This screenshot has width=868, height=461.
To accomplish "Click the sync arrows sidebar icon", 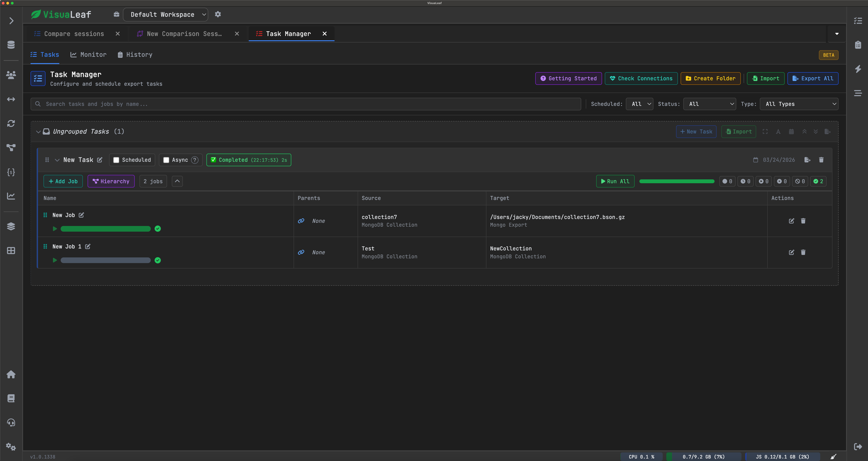I will tap(11, 123).
